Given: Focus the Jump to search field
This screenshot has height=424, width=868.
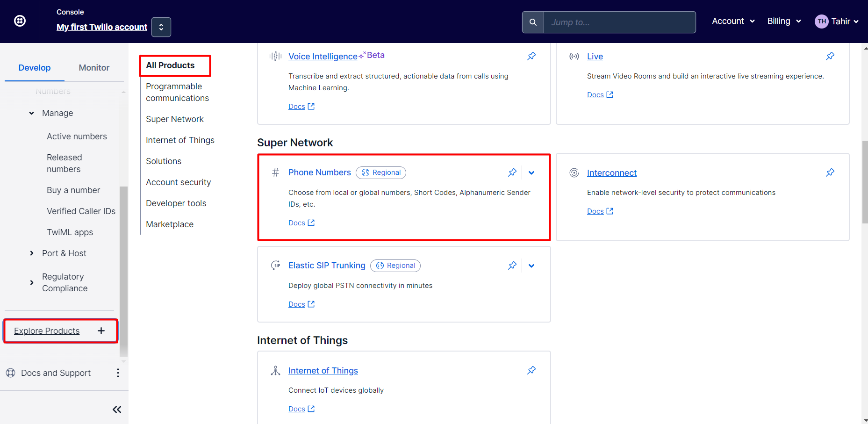Looking at the screenshot, I should click(x=619, y=22).
